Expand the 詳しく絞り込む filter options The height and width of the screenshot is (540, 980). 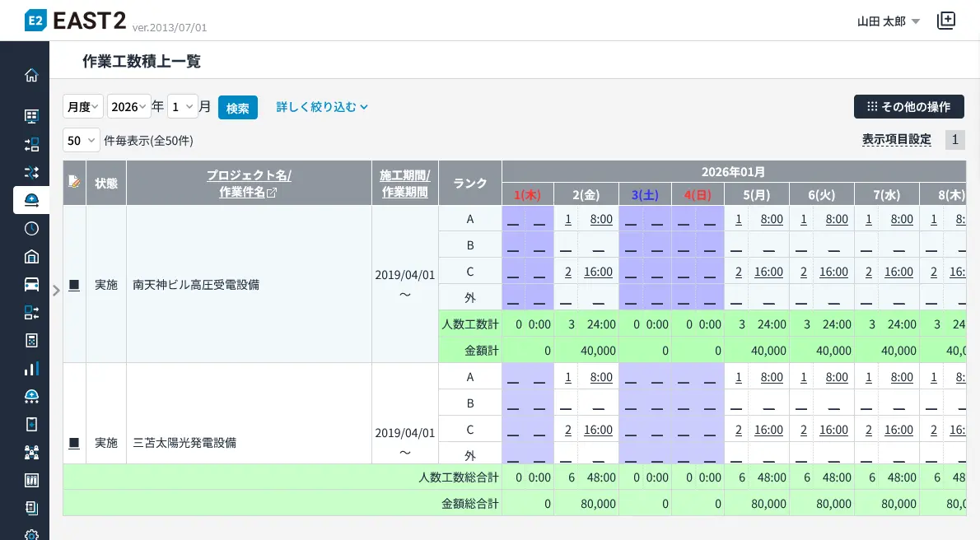click(321, 107)
